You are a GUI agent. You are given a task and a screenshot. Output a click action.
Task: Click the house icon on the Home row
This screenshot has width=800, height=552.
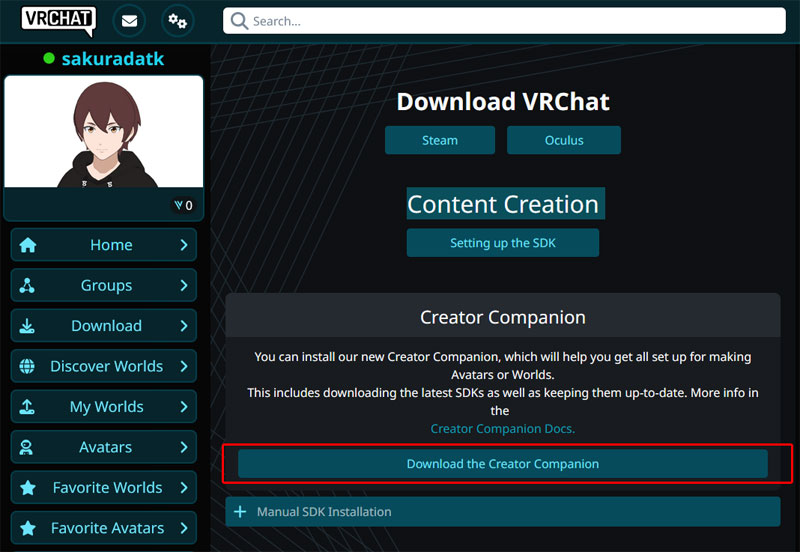pyautogui.click(x=28, y=245)
